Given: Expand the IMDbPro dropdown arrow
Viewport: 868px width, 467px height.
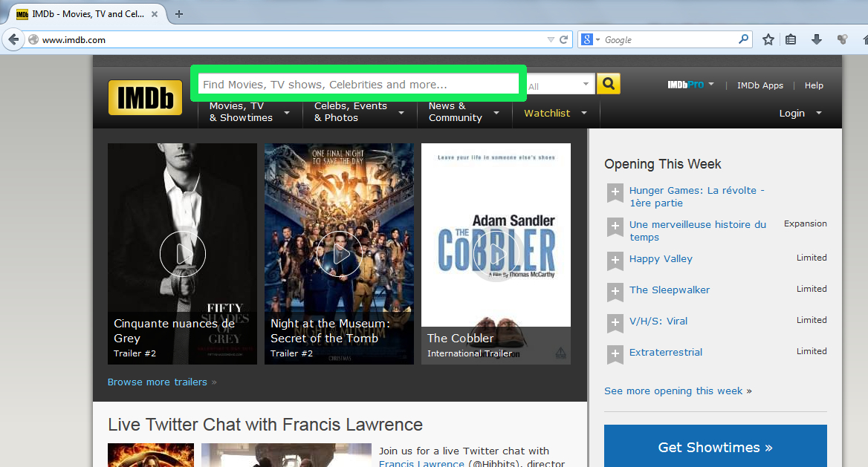Looking at the screenshot, I should pos(710,85).
